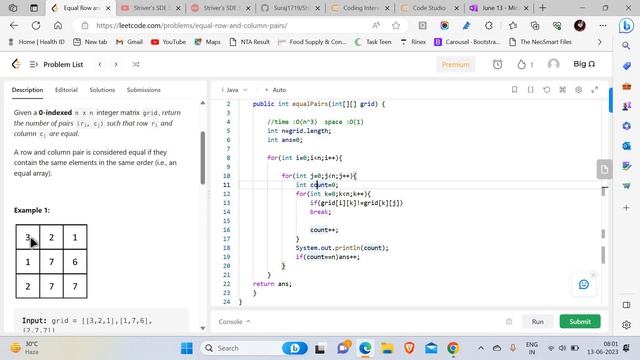Image resolution: width=640 pixels, height=360 pixels.
Task: Open Edge settings and more menu
Action: [x=603, y=25]
